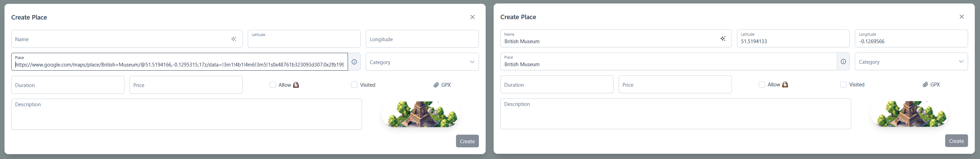980x159 pixels.
Task: Click sparkle icon beside British Museum name
Action: click(723, 38)
